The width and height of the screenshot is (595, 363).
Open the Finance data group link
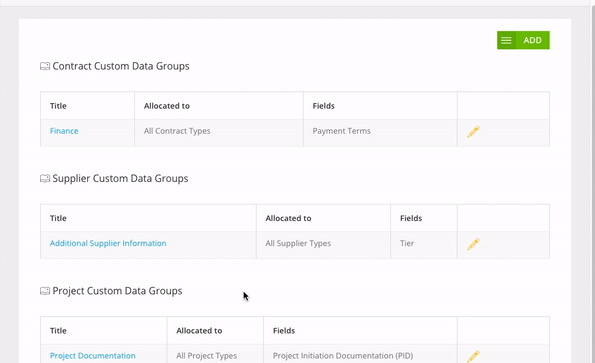(64, 131)
